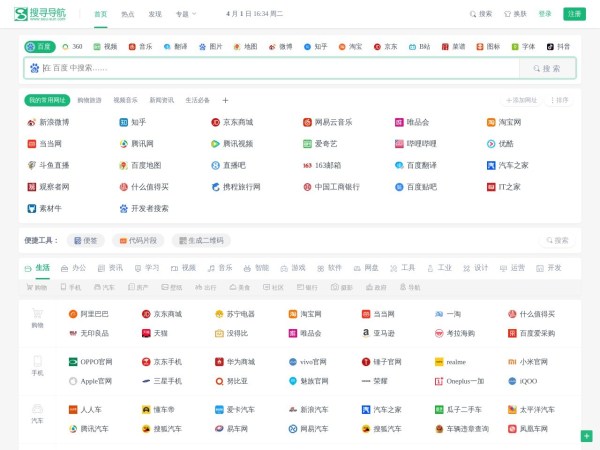Click the green 注册 button
600x450 pixels.
click(x=574, y=14)
